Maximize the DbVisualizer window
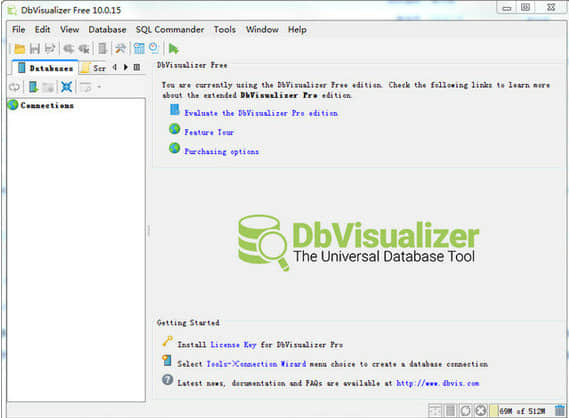This screenshot has width=569, height=418. pyautogui.click(x=525, y=7)
